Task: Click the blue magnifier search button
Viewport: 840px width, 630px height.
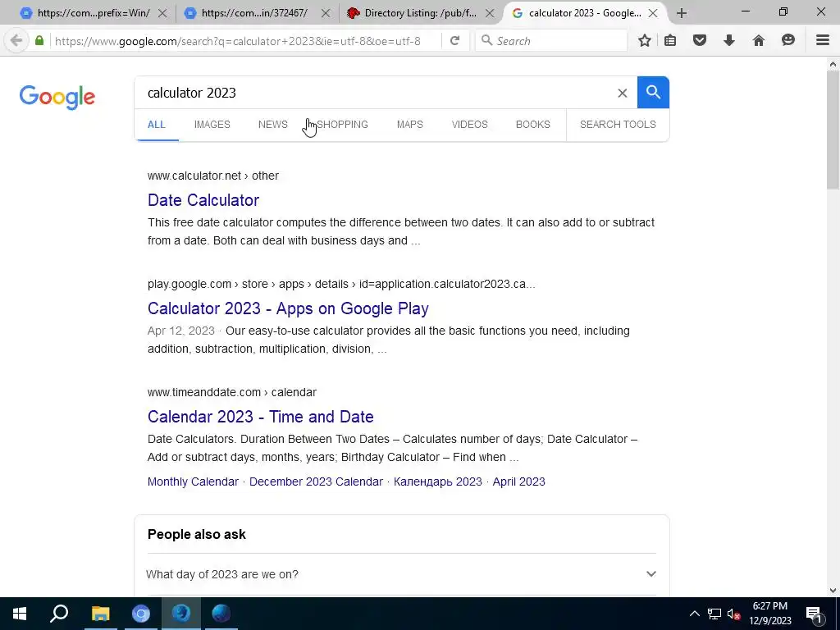Action: 653,92
